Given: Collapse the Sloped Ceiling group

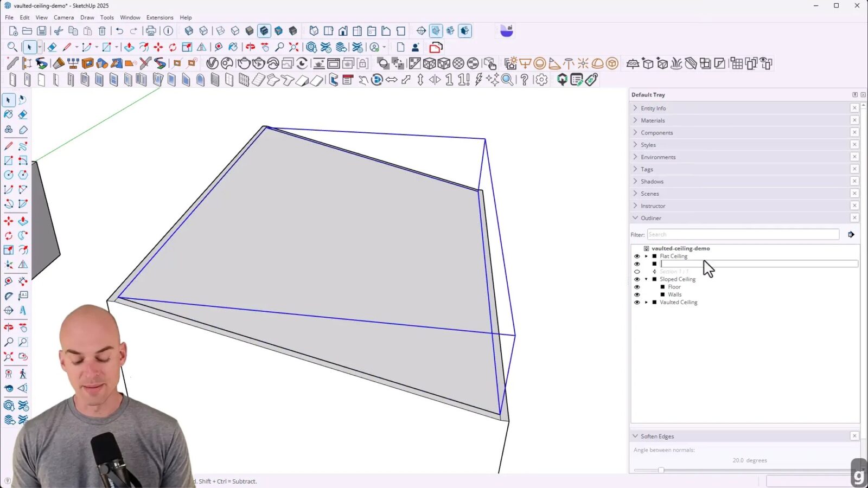Looking at the screenshot, I should 646,279.
